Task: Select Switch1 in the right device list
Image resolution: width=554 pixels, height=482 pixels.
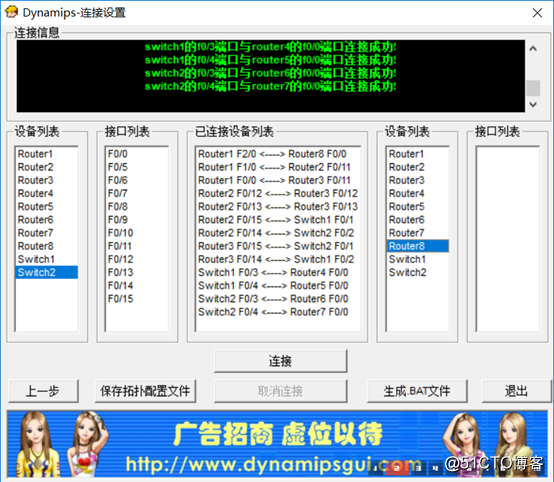Action: click(418, 259)
